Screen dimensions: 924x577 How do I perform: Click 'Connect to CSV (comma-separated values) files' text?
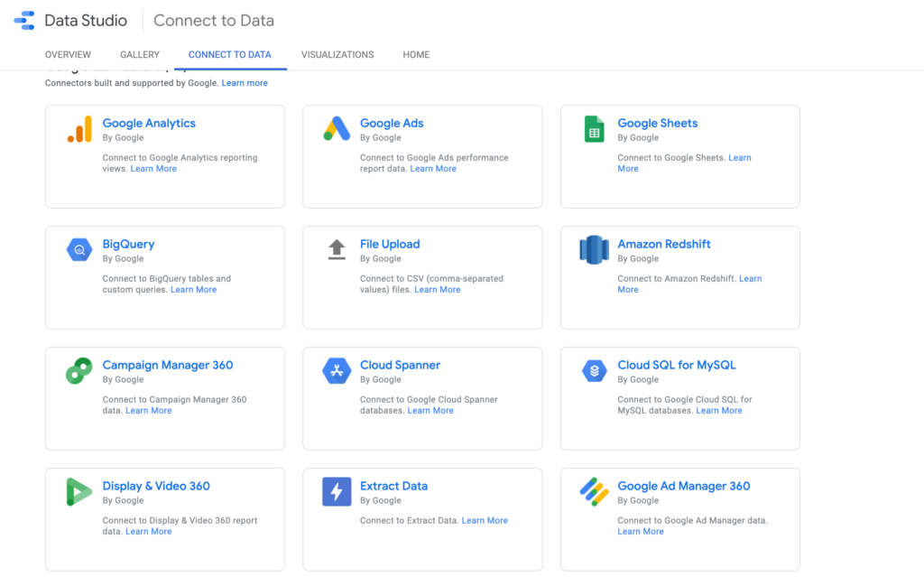(x=431, y=284)
